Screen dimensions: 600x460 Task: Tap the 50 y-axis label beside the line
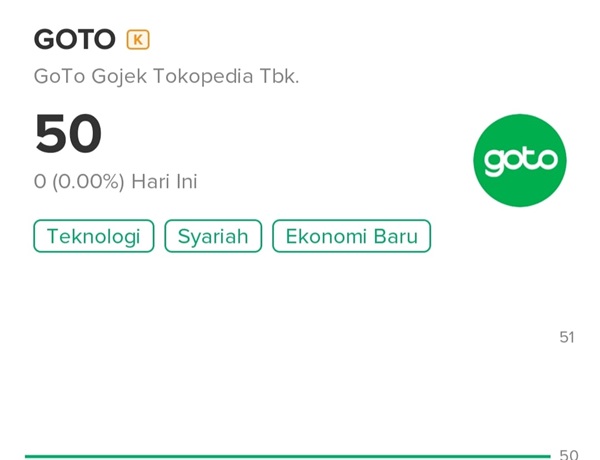pyautogui.click(x=569, y=455)
